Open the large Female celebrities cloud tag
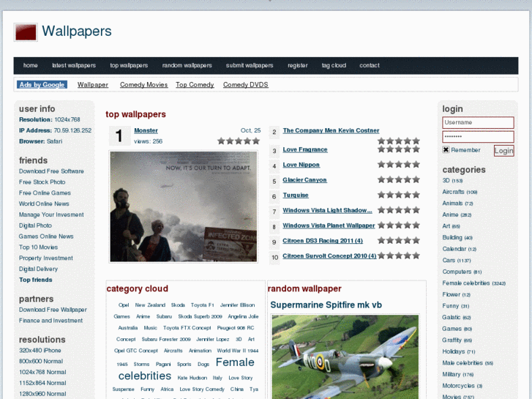The height and width of the screenshot is (399, 532). point(187,369)
